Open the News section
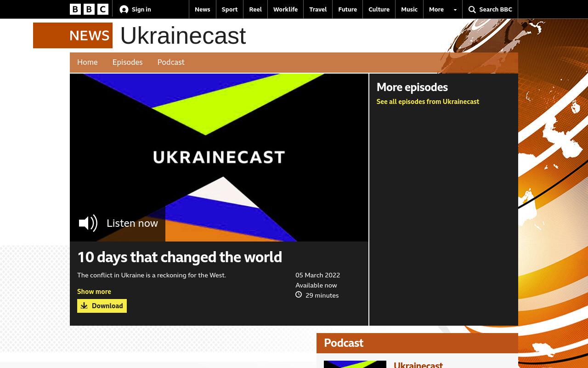The height and width of the screenshot is (368, 588). pos(202,9)
